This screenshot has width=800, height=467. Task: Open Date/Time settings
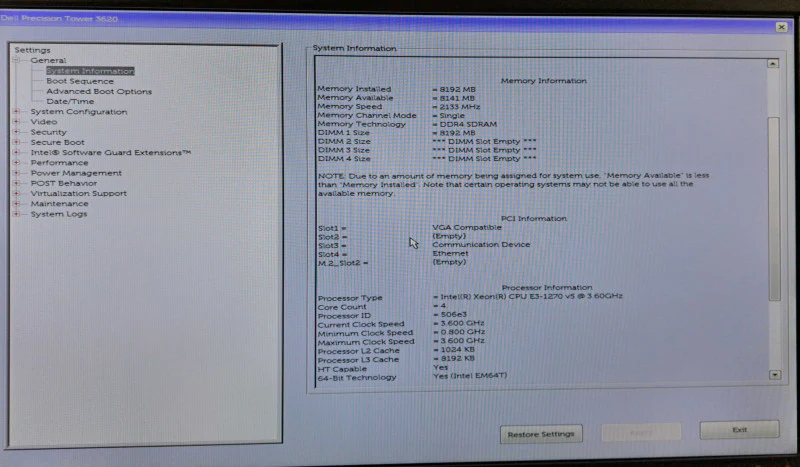pyautogui.click(x=70, y=102)
